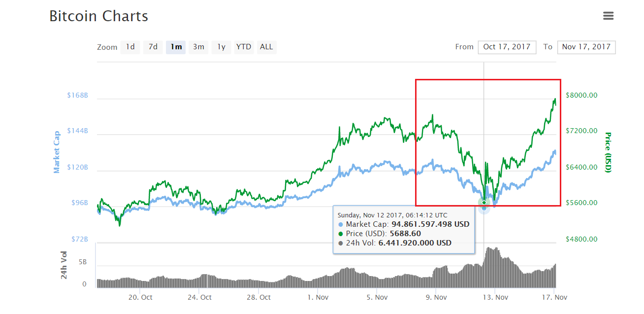
Task: Edit the To date field
Action: coord(586,47)
